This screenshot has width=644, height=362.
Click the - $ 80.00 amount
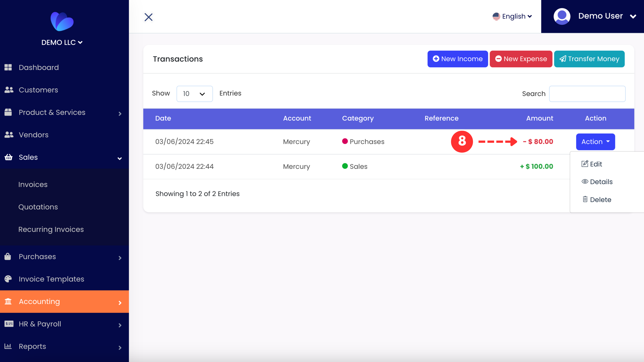point(538,141)
